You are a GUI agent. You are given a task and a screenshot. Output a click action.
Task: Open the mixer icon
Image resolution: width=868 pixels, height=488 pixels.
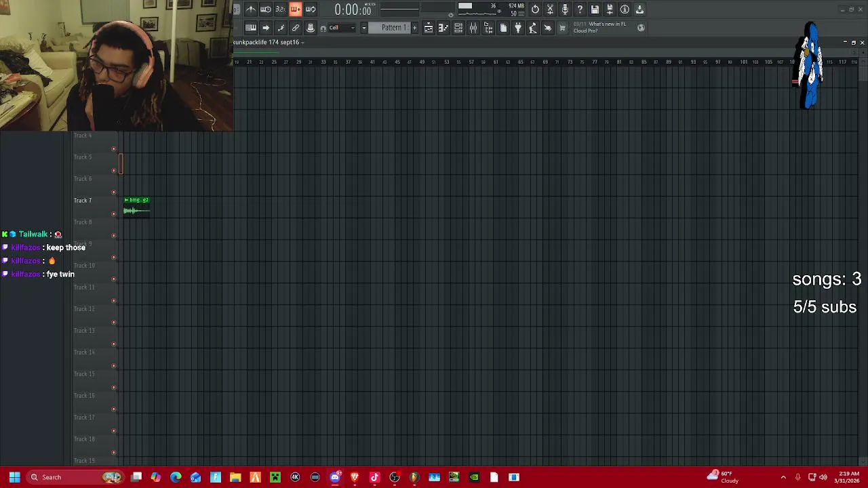[473, 28]
